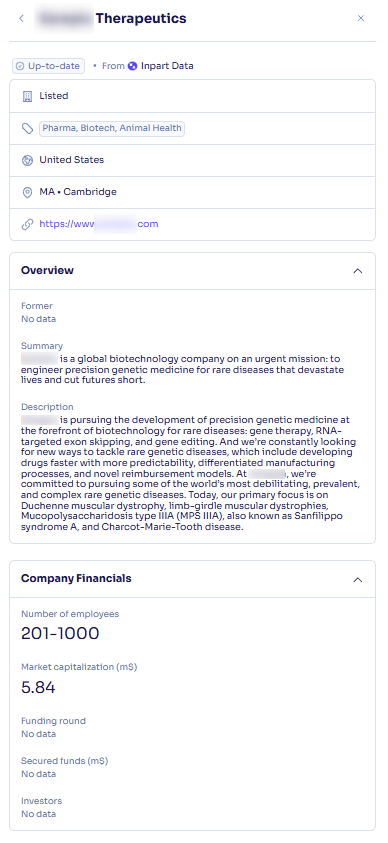388x843 pixels.
Task: Click the globe icon beside United States
Action: pos(27,160)
